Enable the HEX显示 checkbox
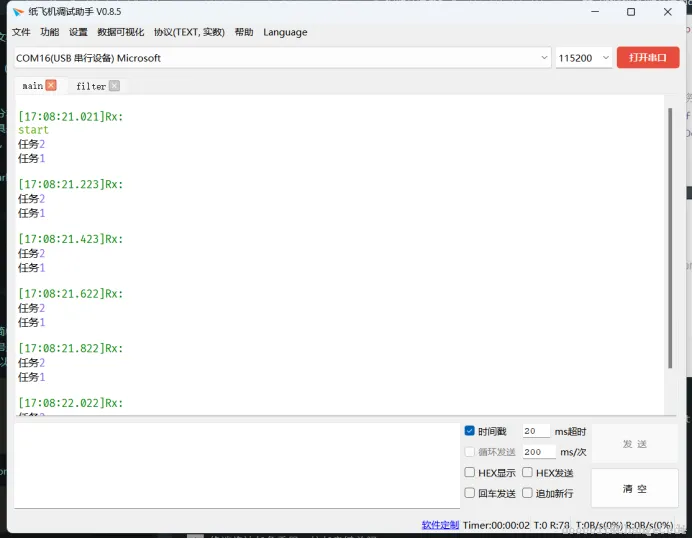The width and height of the screenshot is (693, 539). click(x=469, y=472)
